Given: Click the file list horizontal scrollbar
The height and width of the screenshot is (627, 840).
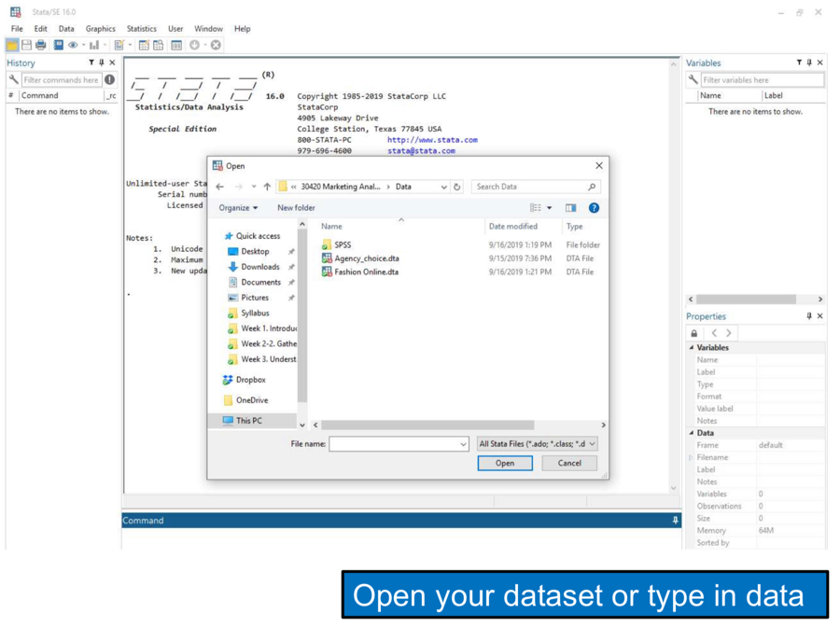Looking at the screenshot, I should 427,425.
